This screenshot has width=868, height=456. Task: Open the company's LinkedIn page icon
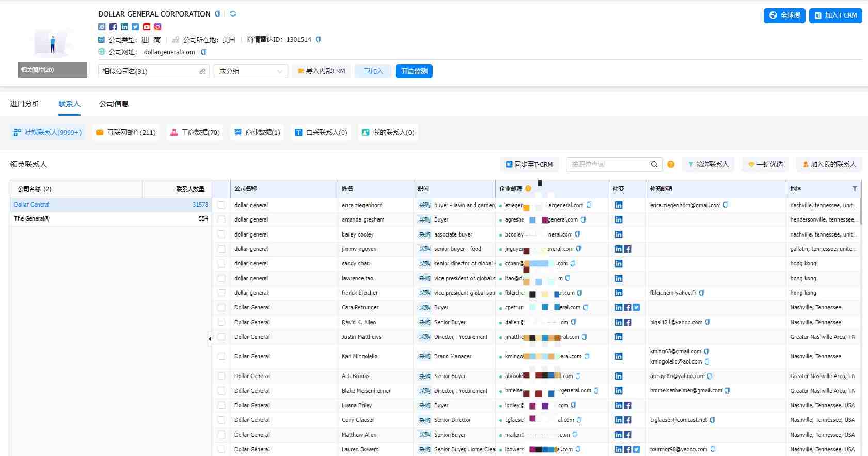(x=124, y=27)
